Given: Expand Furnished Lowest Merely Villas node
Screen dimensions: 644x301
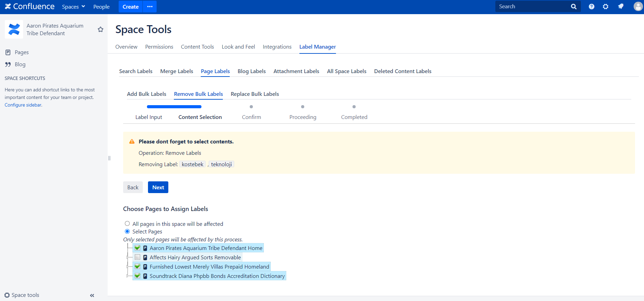Looking at the screenshot, I should 128,267.
